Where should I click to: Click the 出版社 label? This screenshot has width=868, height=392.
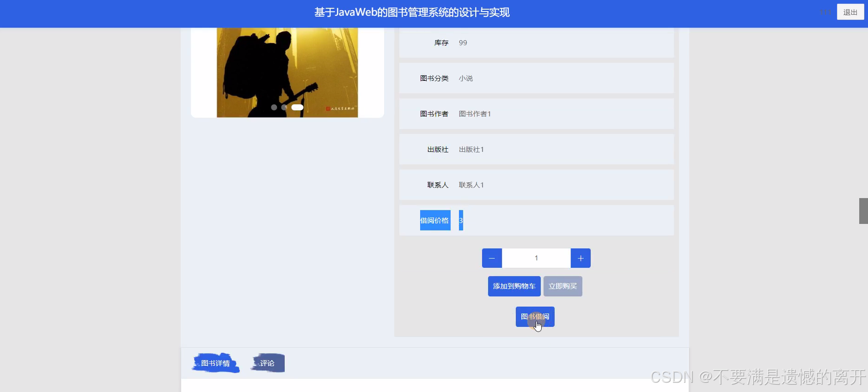click(438, 150)
